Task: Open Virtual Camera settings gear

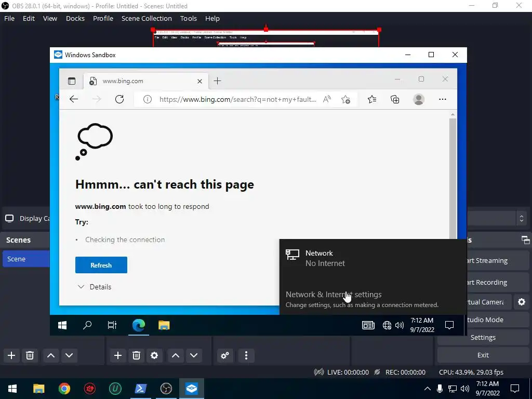Action: (522, 302)
